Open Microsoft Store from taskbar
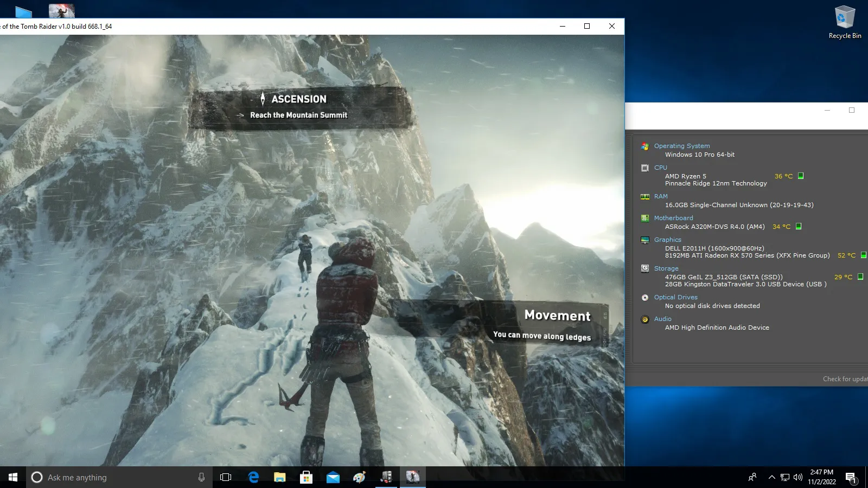Image resolution: width=868 pixels, height=488 pixels. (x=307, y=477)
